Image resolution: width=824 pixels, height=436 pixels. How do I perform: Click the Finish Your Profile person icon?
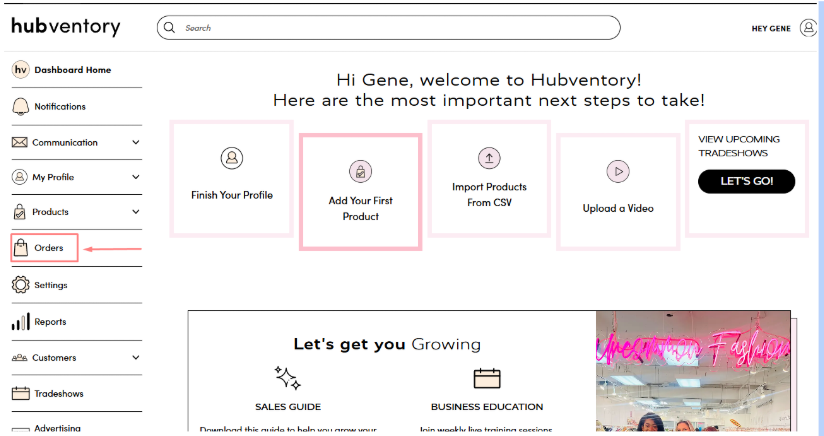[232, 158]
